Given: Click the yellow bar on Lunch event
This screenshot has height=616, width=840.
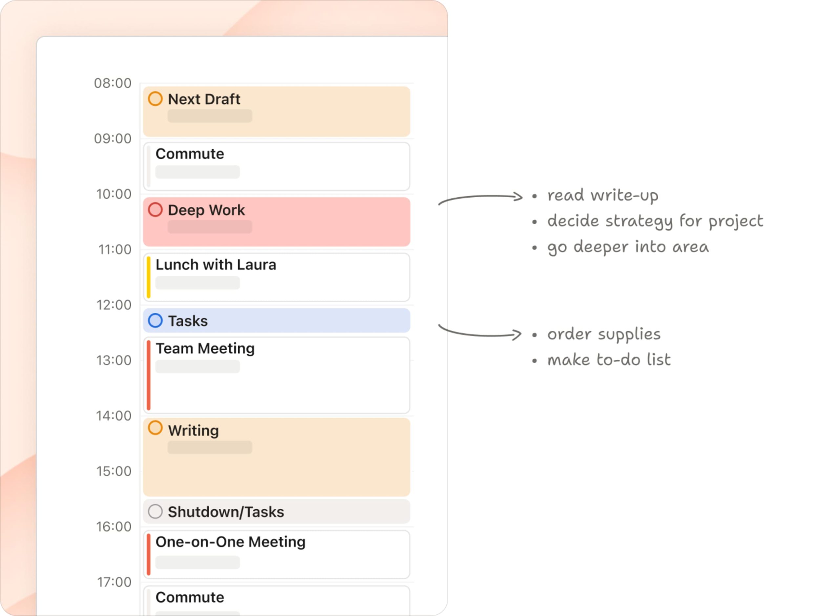Looking at the screenshot, I should [149, 277].
